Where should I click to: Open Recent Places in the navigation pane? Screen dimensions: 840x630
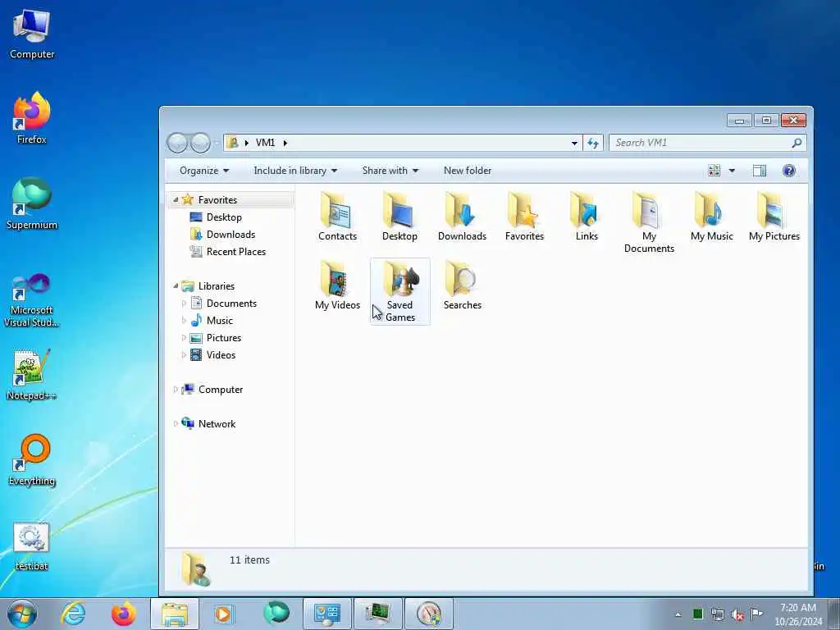coord(235,251)
